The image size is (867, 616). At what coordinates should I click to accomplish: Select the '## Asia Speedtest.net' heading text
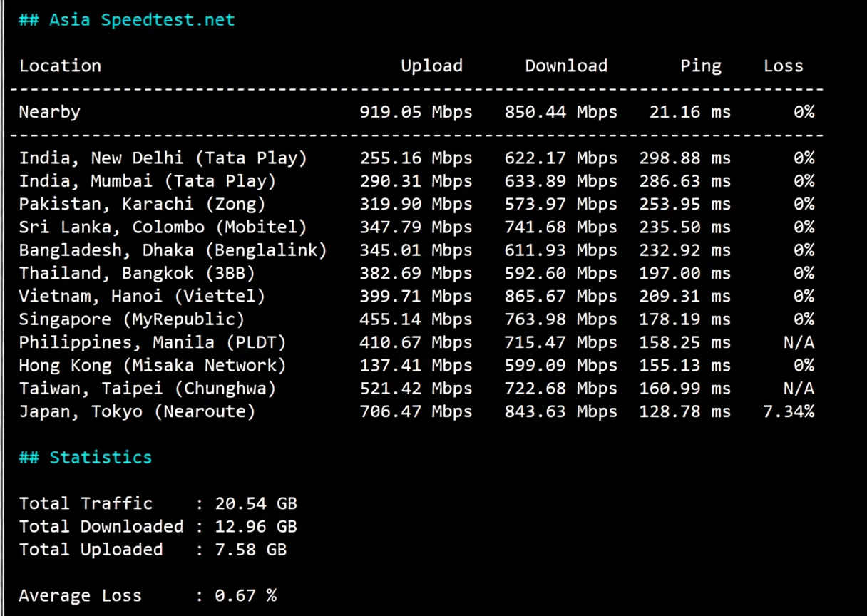127,20
